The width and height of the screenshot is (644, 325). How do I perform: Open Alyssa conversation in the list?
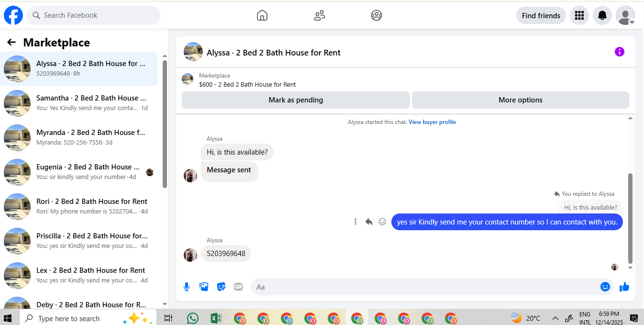click(79, 69)
